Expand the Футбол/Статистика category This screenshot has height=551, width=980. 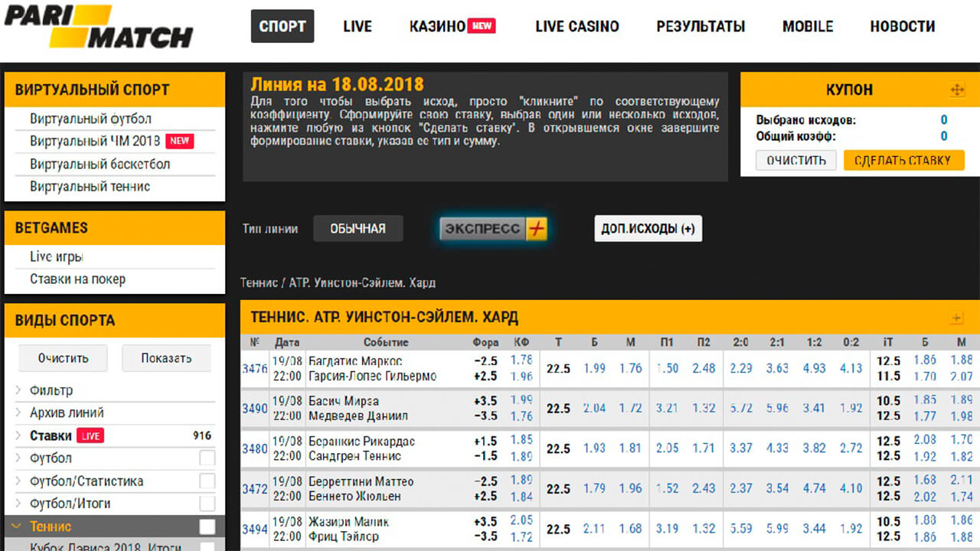pos(18,481)
